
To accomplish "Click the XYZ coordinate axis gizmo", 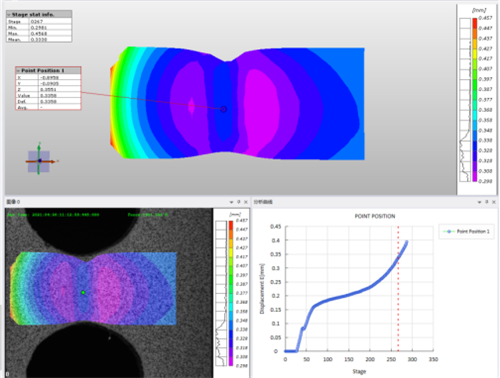I will click(39, 161).
